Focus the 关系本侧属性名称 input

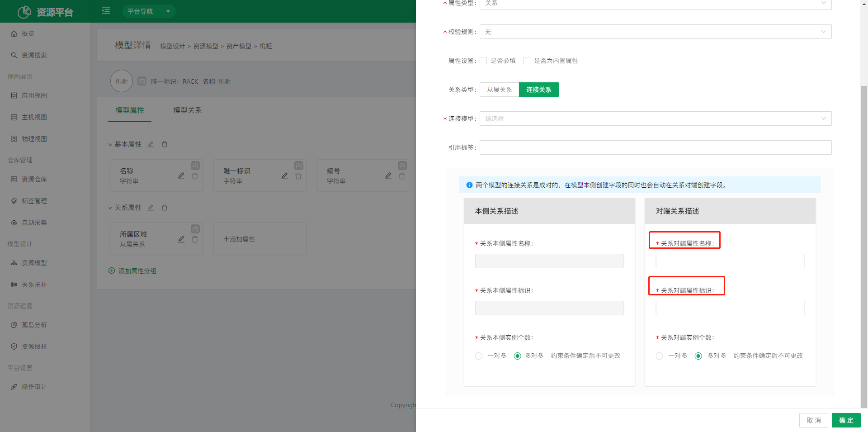click(549, 261)
